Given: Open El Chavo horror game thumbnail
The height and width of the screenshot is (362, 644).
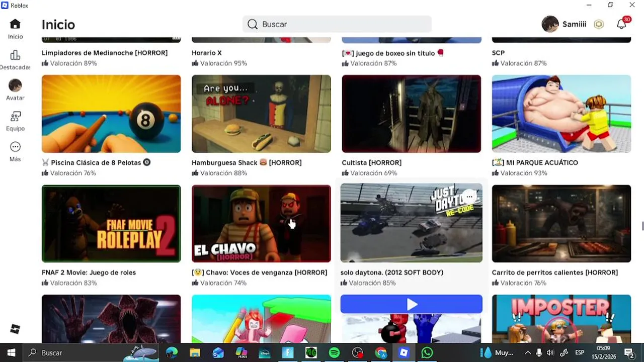Looking at the screenshot, I should click(x=261, y=224).
